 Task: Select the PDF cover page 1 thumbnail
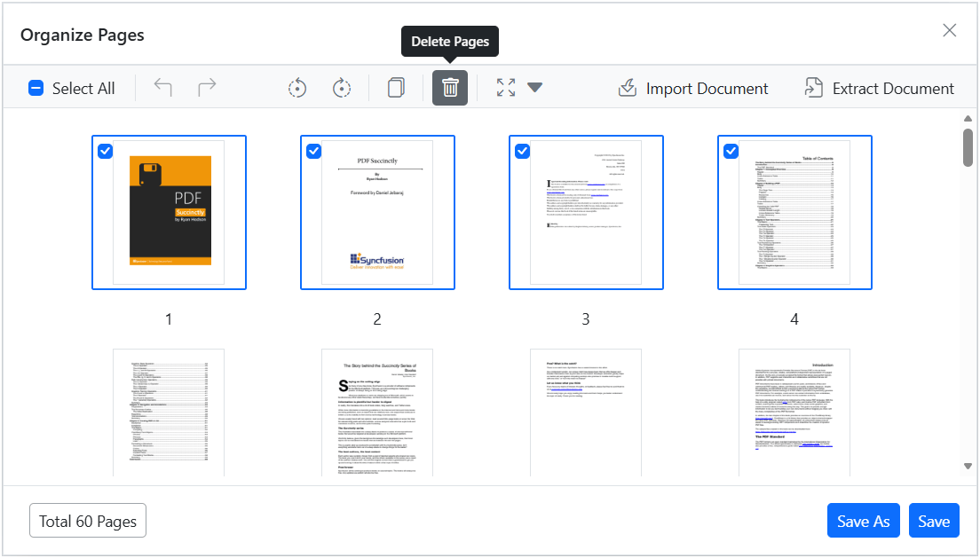[169, 212]
